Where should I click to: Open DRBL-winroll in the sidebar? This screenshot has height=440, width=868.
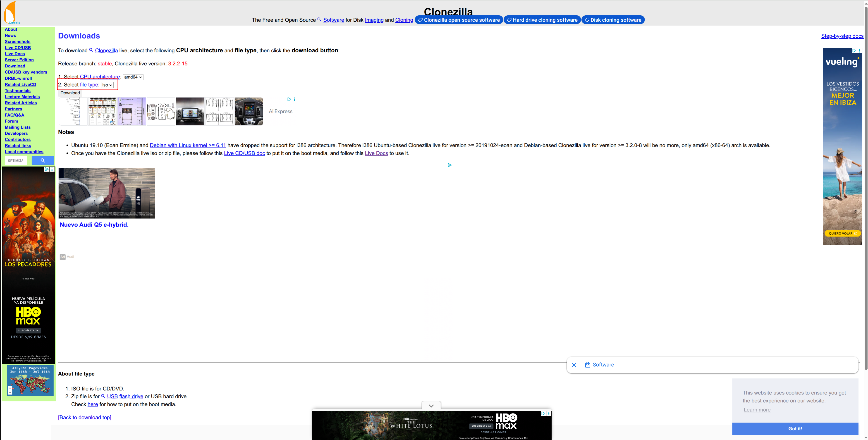[18, 79]
